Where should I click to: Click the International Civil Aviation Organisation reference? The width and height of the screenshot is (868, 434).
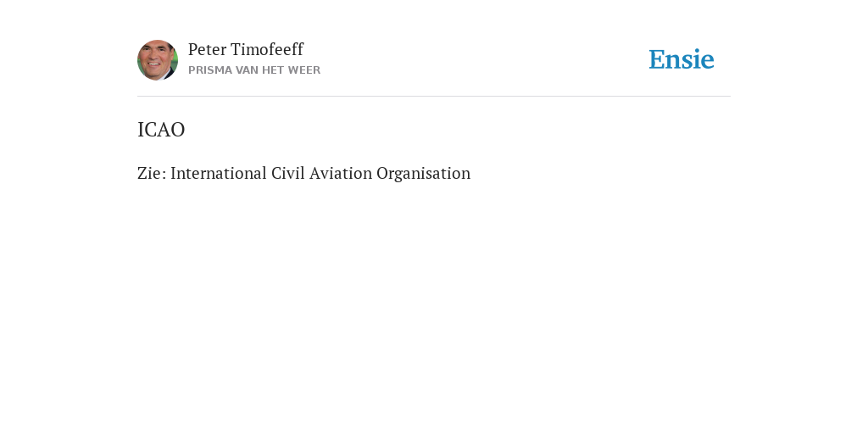[320, 173]
